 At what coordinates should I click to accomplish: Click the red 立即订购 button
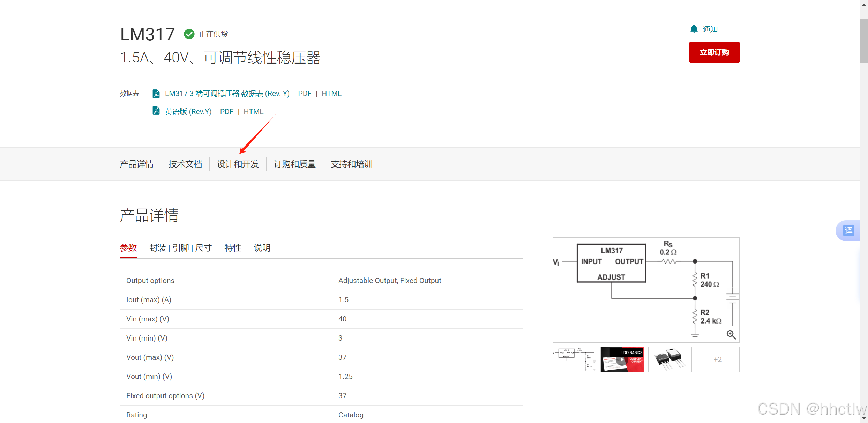(x=714, y=52)
